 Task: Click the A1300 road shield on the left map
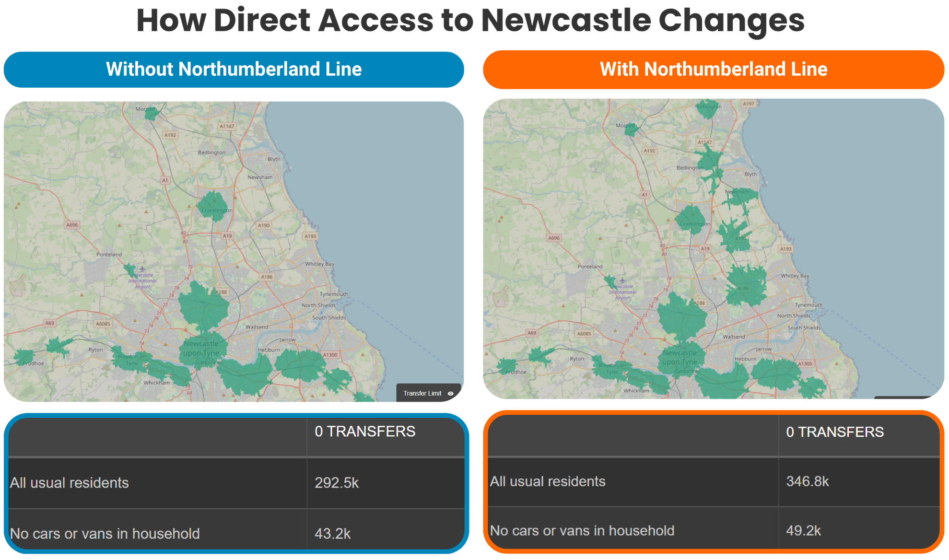[330, 355]
